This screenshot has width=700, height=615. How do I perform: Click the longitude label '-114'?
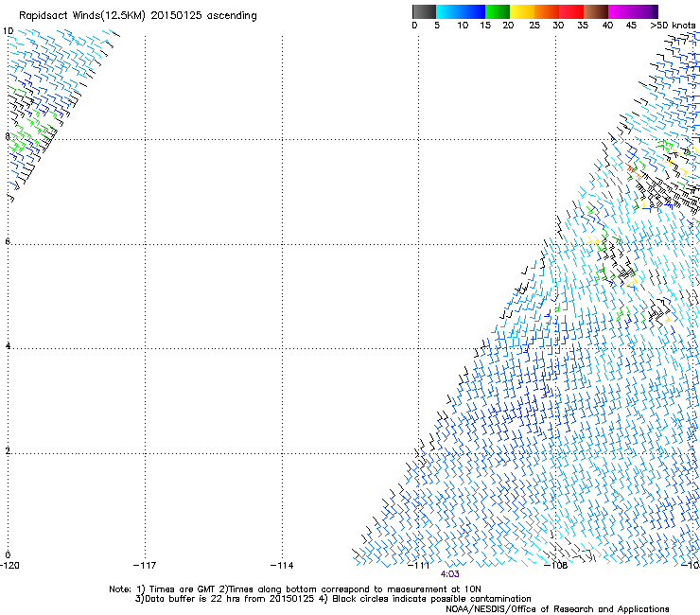[282, 566]
